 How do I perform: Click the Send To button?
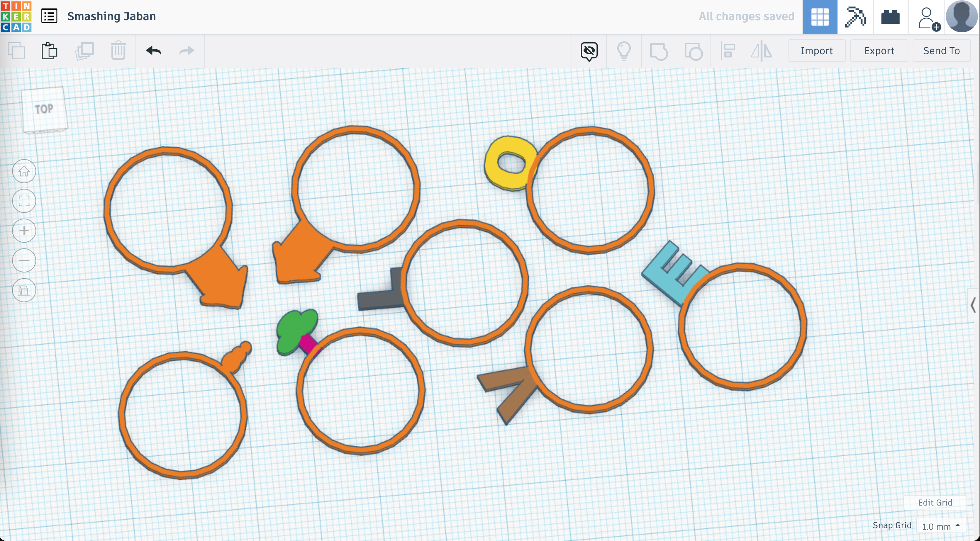pyautogui.click(x=941, y=51)
